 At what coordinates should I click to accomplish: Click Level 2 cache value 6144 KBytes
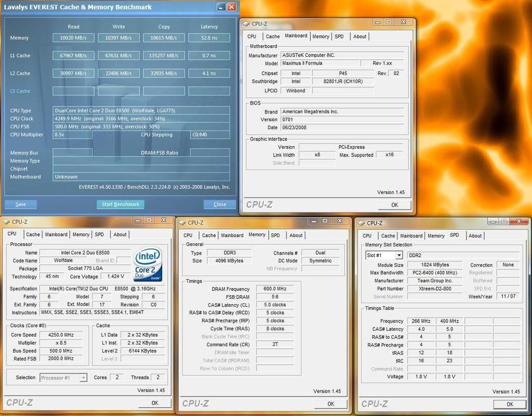142,351
